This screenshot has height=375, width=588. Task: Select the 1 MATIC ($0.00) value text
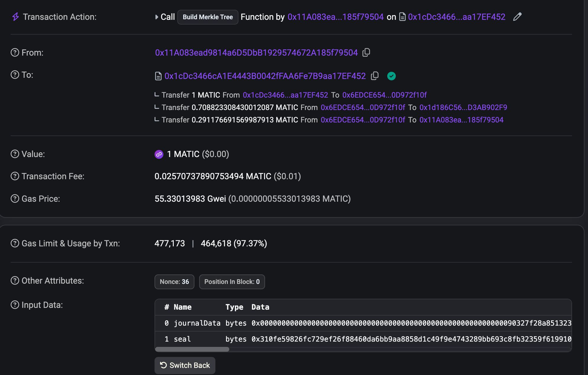point(198,154)
